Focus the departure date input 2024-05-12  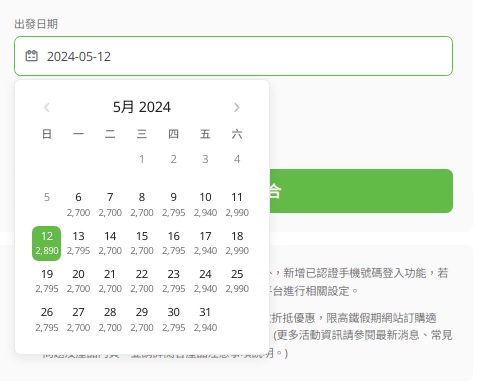[233, 56]
